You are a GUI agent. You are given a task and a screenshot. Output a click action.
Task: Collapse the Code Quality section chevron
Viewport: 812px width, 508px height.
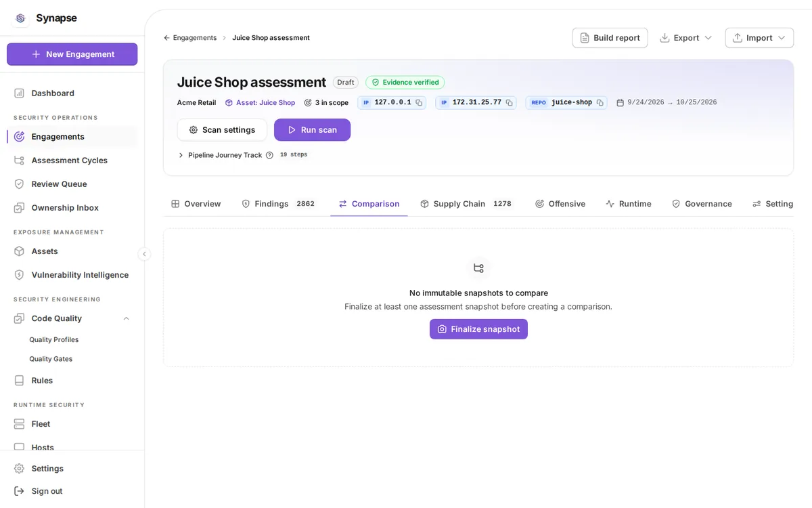(126, 318)
